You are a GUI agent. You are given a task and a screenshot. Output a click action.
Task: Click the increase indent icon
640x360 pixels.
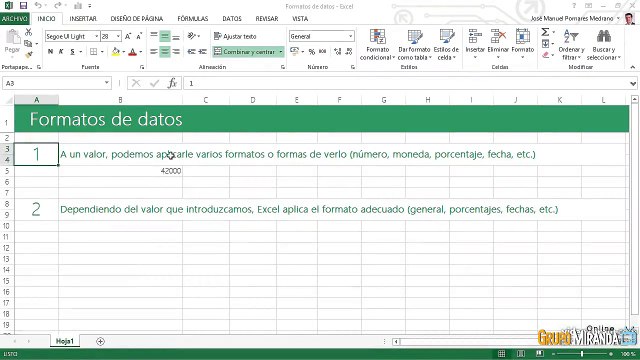(202, 51)
